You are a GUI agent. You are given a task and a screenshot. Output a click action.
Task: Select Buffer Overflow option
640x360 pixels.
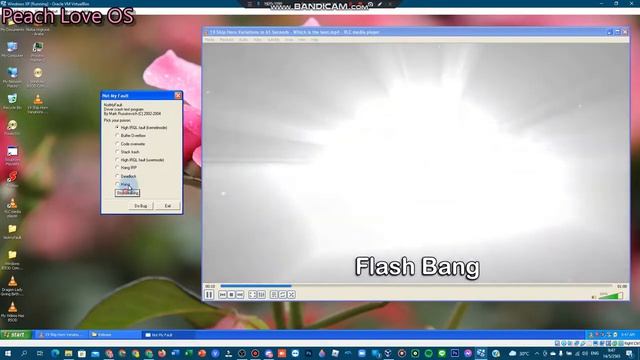[131, 136]
